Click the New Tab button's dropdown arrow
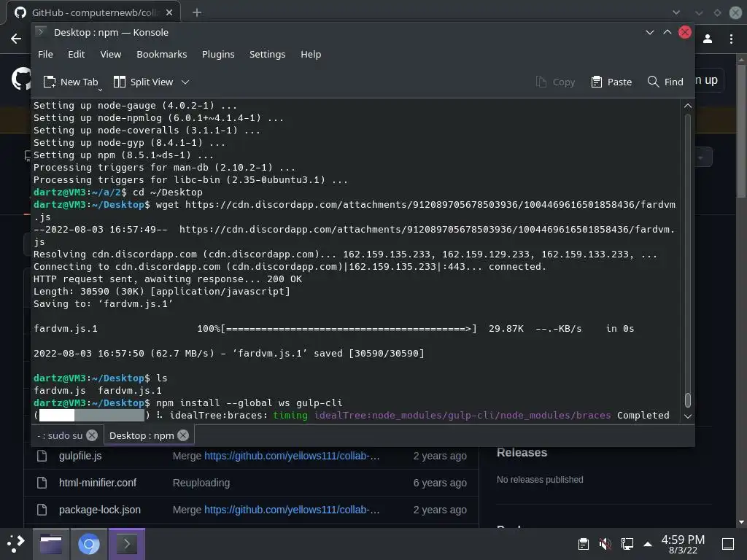The height and width of the screenshot is (560, 747). coord(100,90)
